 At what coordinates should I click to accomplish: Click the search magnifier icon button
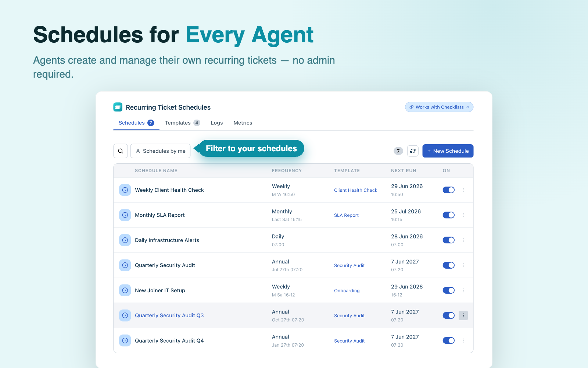pyautogui.click(x=121, y=151)
